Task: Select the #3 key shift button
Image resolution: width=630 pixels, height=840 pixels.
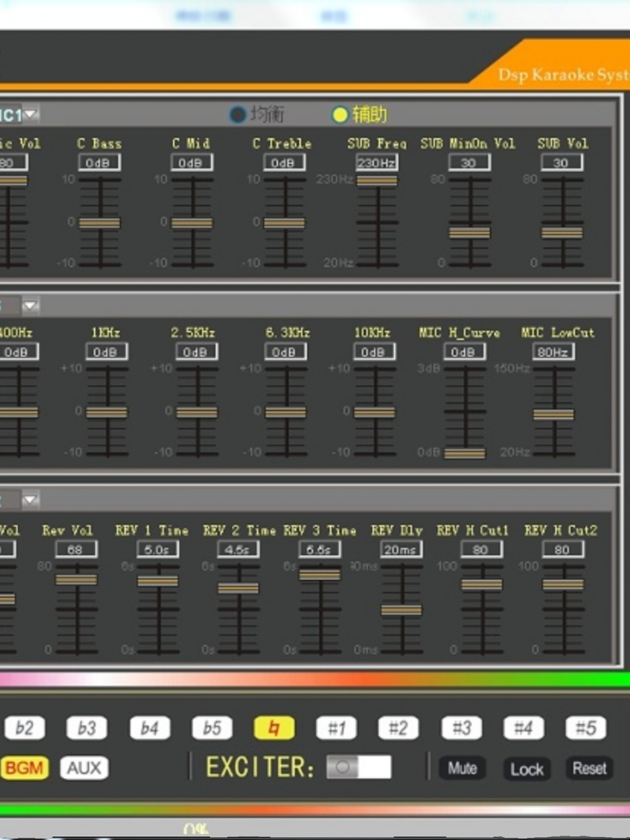Action: pyautogui.click(x=461, y=728)
